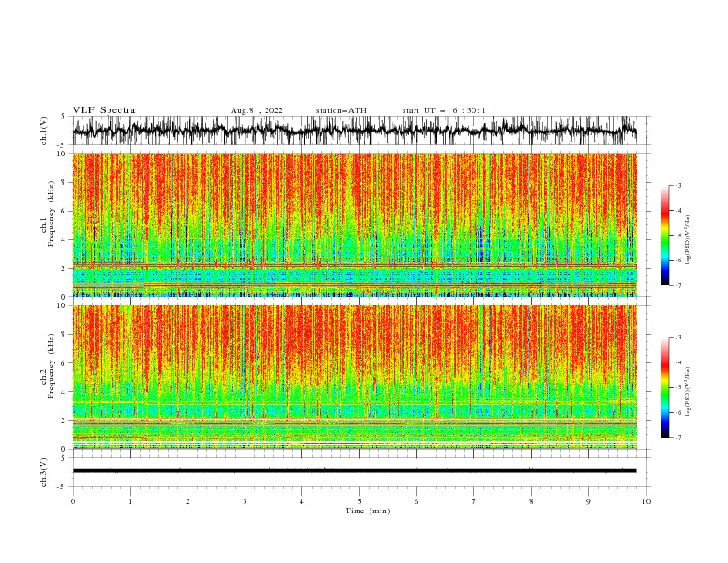This screenshot has width=728, height=563.
Task: Click inside the ch.1 spectrogram panel
Action: [x=354, y=224]
